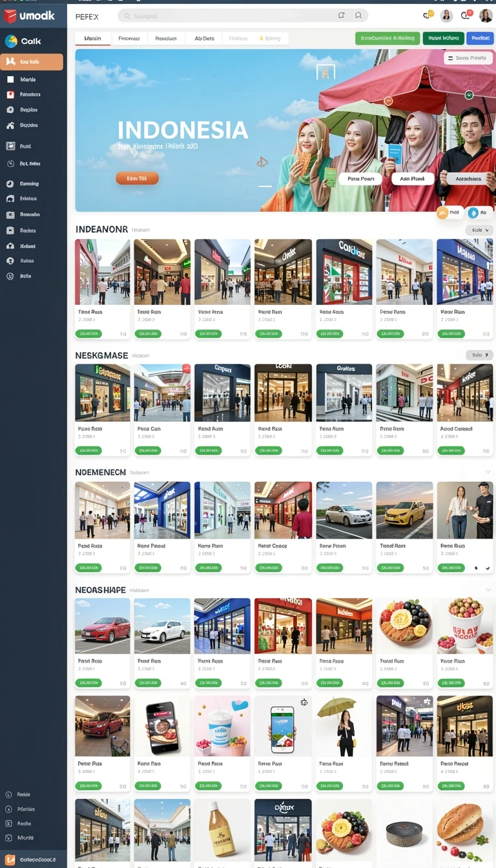Open the rightmost user avatar in the top bar
The width and height of the screenshot is (496, 868).
click(x=486, y=16)
